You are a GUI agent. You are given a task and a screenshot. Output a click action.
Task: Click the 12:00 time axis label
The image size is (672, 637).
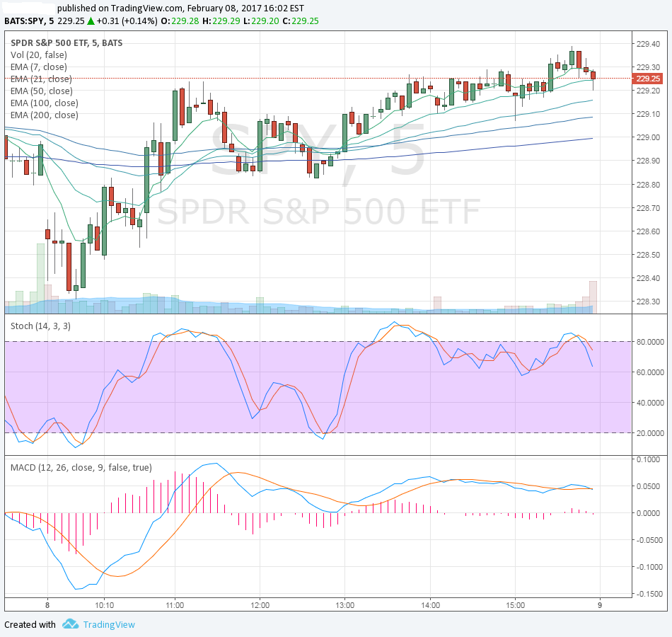[x=260, y=605]
